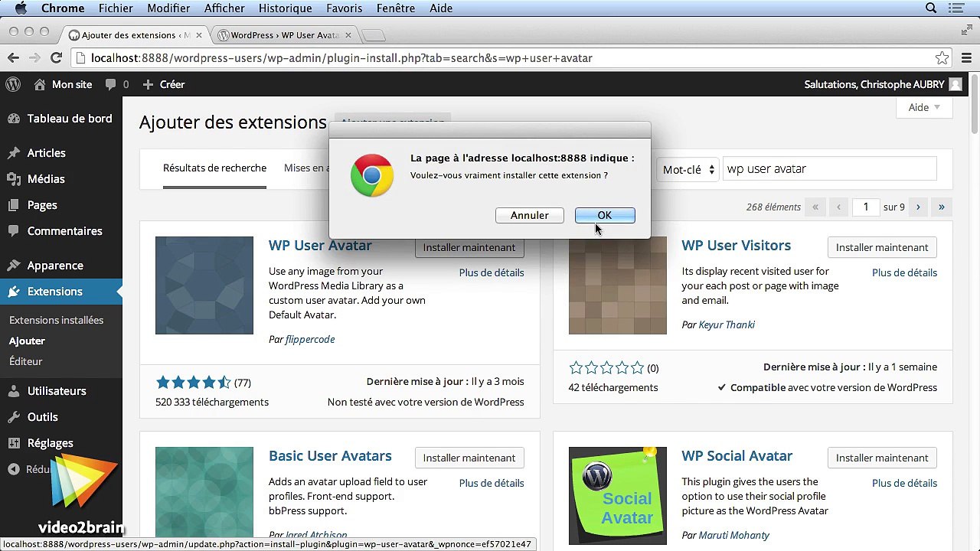This screenshot has height=551, width=980.
Task: Select Résultats de recherche tab
Action: coord(214,168)
